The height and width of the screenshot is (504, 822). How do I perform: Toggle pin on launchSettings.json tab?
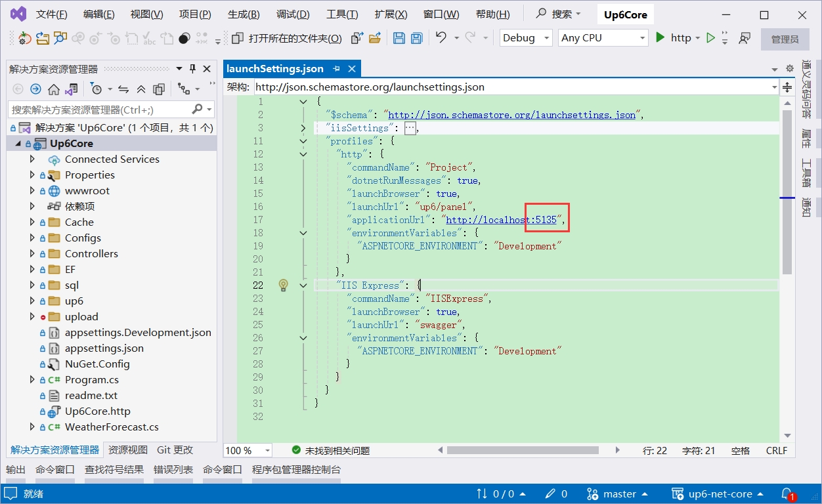(x=337, y=69)
